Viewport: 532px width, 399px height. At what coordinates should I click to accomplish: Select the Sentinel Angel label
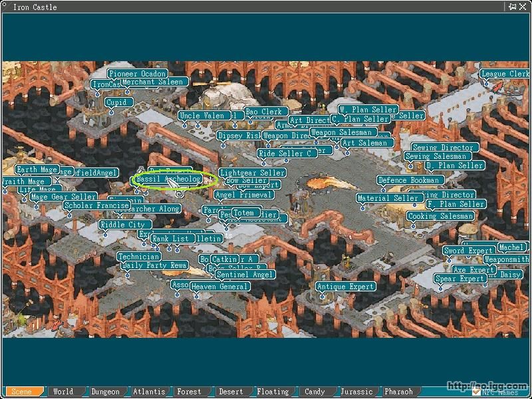click(x=245, y=274)
